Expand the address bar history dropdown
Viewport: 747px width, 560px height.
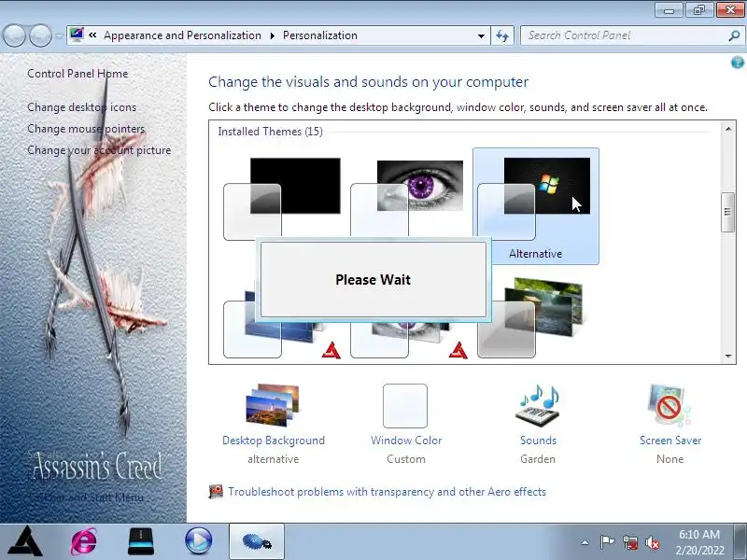point(481,35)
